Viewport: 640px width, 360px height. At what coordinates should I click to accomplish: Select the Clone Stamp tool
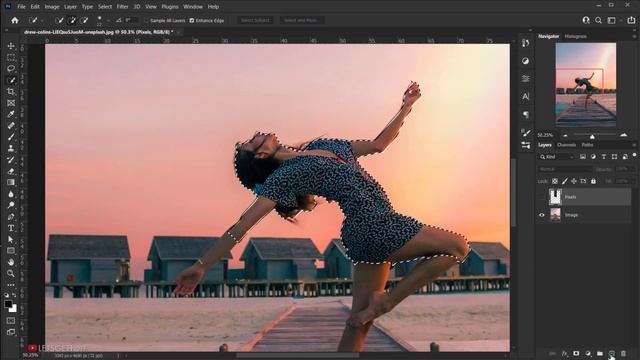click(11, 148)
